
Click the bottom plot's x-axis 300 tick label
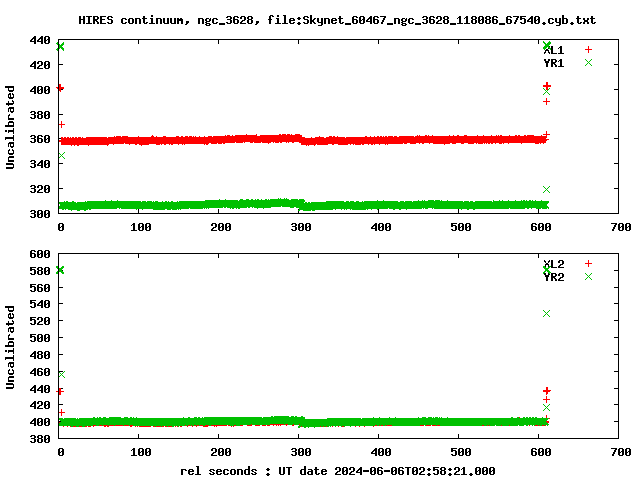301,452
